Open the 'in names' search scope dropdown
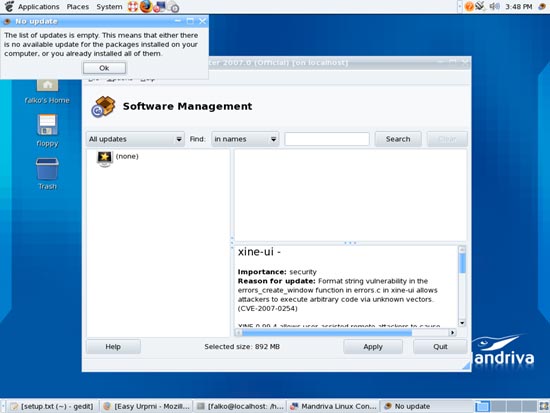The height and width of the screenshot is (413, 550). pyautogui.click(x=245, y=139)
